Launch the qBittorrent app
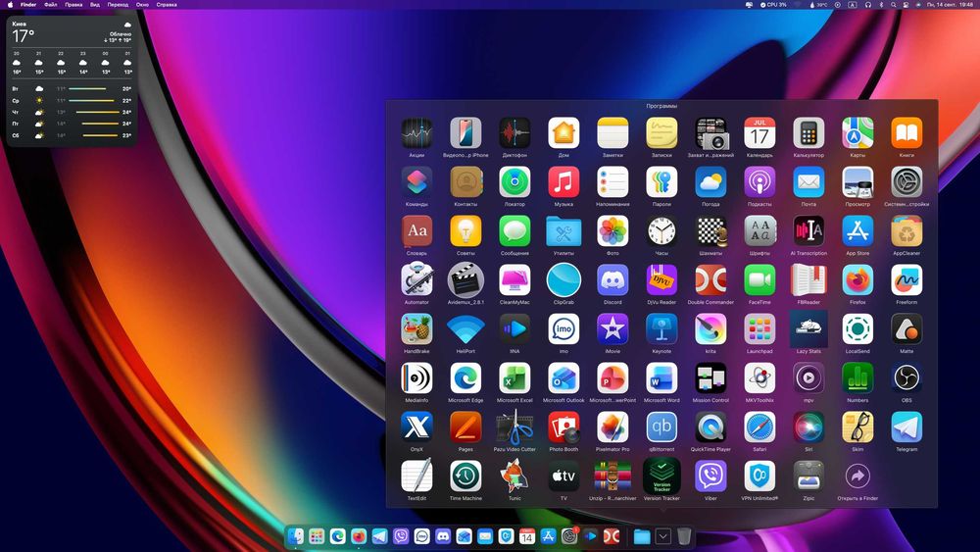The height and width of the screenshot is (552, 980). click(x=661, y=427)
